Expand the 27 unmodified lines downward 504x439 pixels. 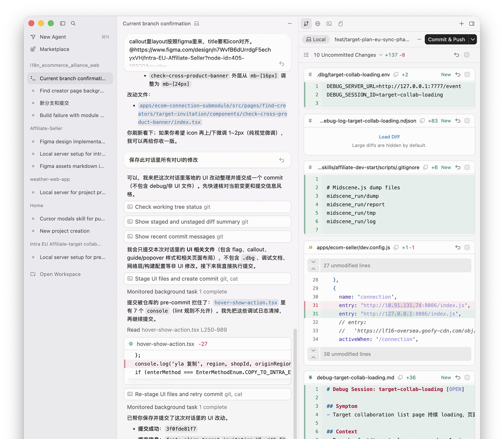click(x=313, y=262)
